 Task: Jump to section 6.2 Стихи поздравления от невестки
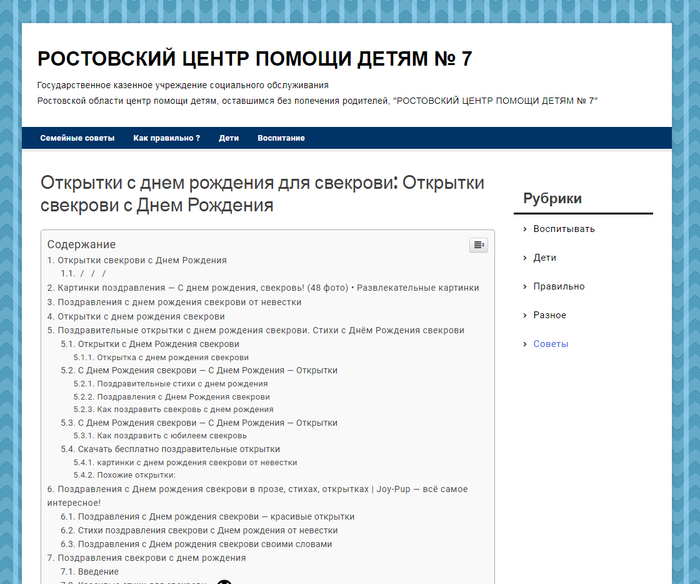coord(199,531)
